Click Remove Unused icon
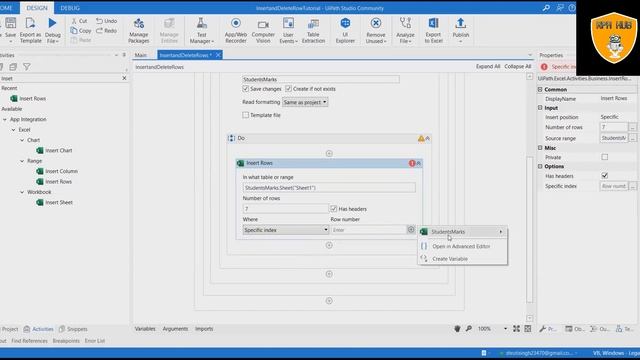640x360 pixels. pyautogui.click(x=376, y=23)
